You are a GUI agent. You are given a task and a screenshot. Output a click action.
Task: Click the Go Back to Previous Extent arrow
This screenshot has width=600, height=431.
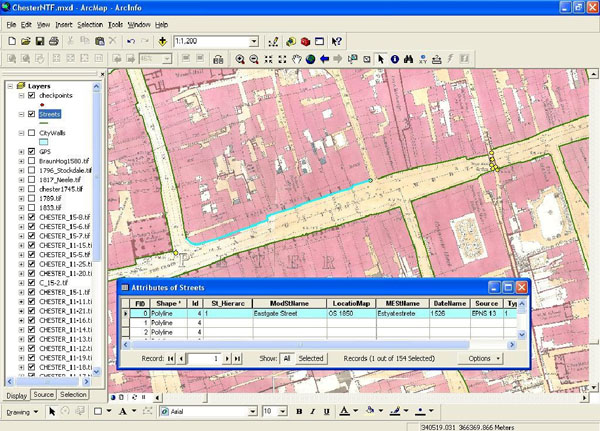[x=325, y=59]
